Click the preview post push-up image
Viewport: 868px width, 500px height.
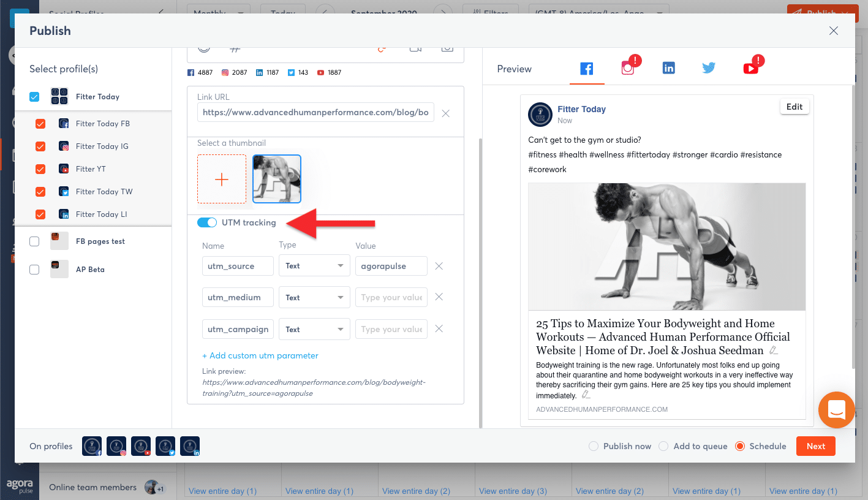(666, 246)
